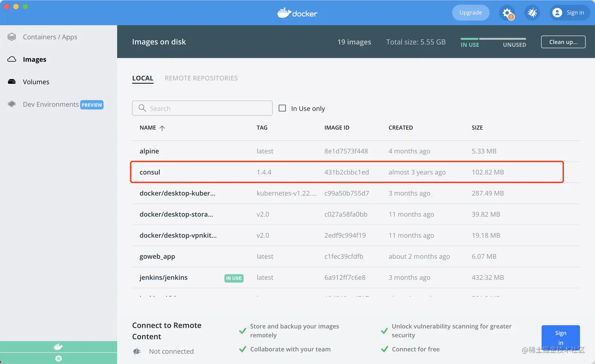Click image ID 431b2cbbc1ed
This screenshot has height=364, width=595.
(x=347, y=172)
